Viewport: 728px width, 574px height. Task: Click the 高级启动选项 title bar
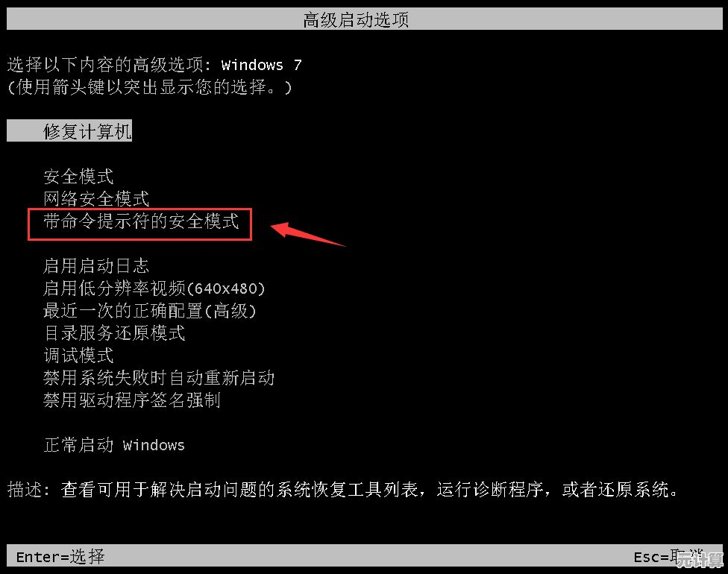pos(364,19)
